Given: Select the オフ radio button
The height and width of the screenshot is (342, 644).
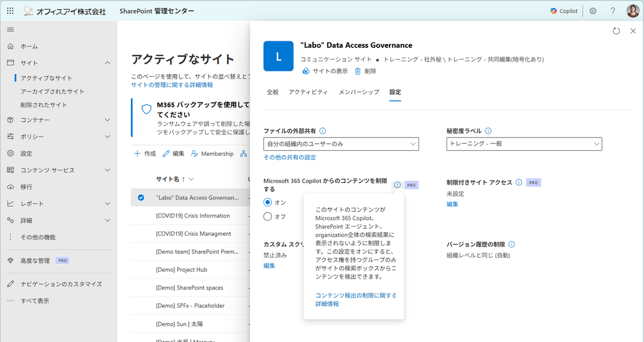Looking at the screenshot, I should 268,216.
